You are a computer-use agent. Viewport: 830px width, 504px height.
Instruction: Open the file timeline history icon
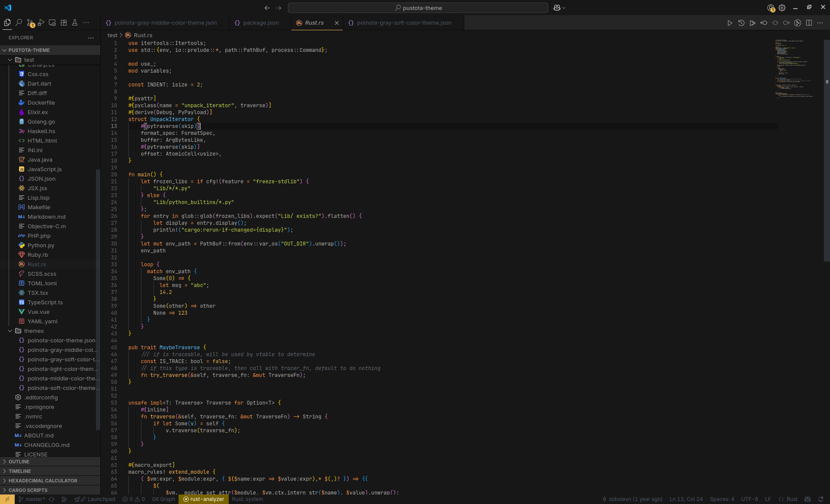(741, 23)
